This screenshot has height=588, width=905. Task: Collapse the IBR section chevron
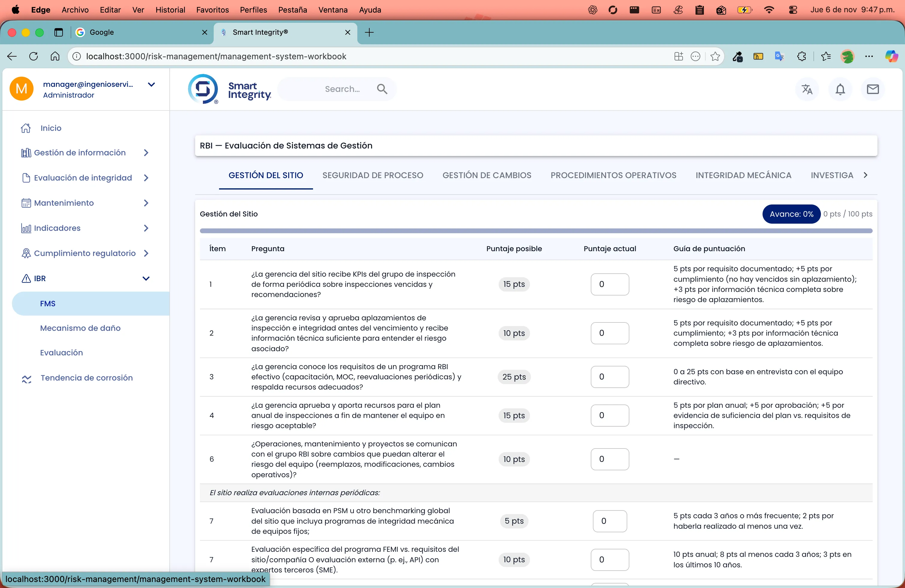[146, 278]
